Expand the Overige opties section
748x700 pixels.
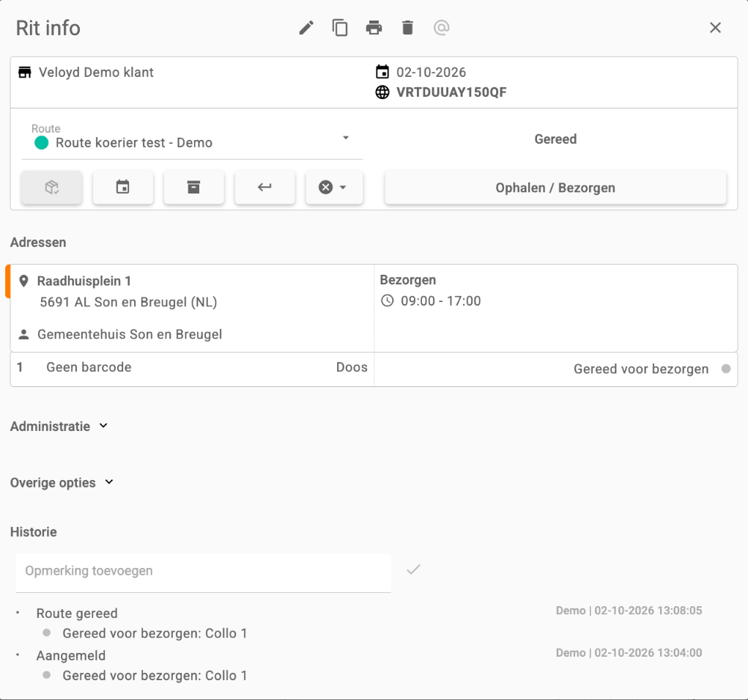[62, 482]
